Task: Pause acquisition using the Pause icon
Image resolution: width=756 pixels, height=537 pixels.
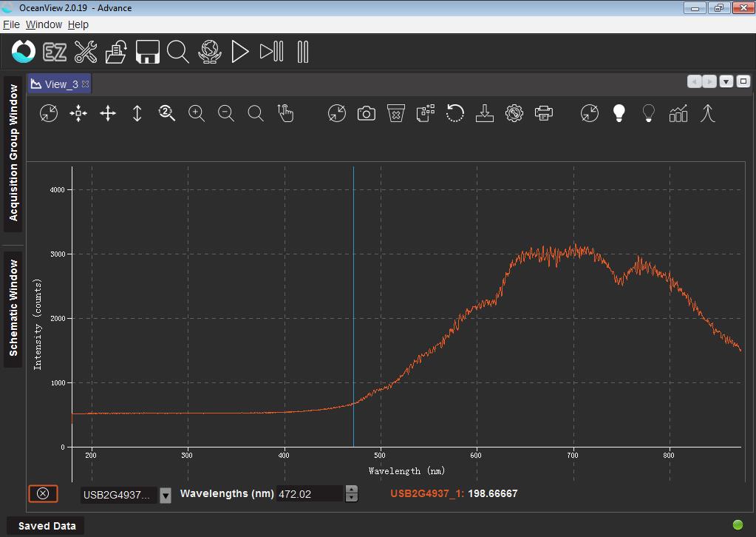Action: (302, 52)
